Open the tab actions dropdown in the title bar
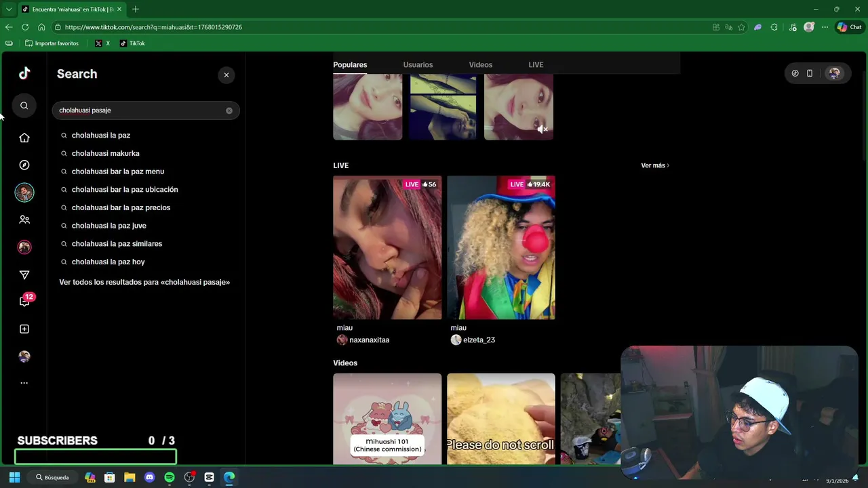This screenshot has width=868, height=488. pyautogui.click(x=9, y=9)
